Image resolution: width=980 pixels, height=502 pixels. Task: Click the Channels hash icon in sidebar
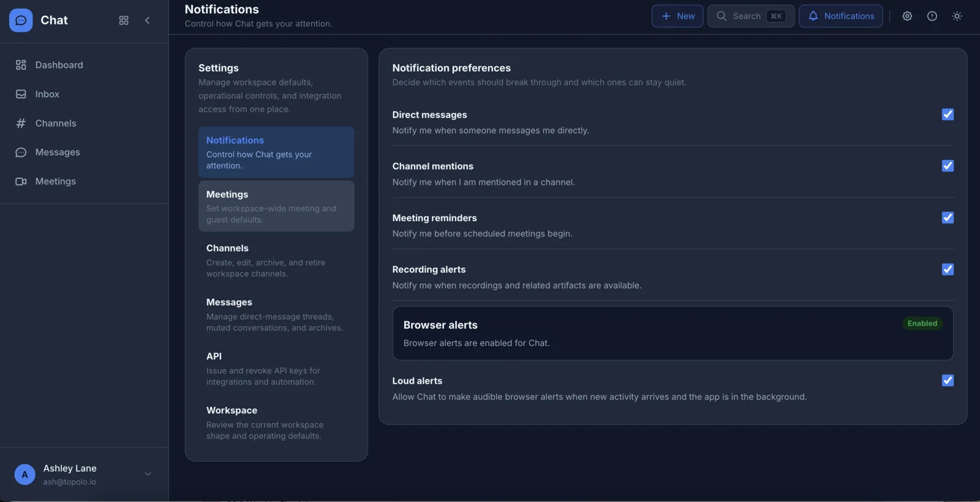click(x=21, y=123)
